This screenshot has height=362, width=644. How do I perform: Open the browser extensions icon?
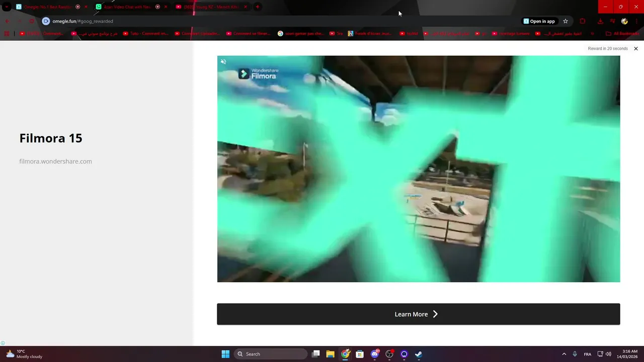tap(583, 21)
